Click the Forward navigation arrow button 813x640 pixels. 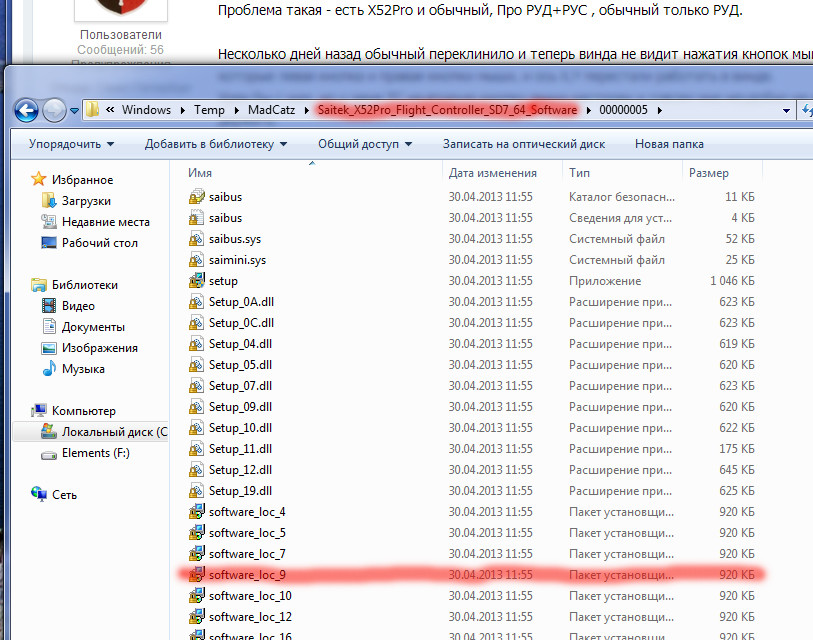[x=54, y=110]
